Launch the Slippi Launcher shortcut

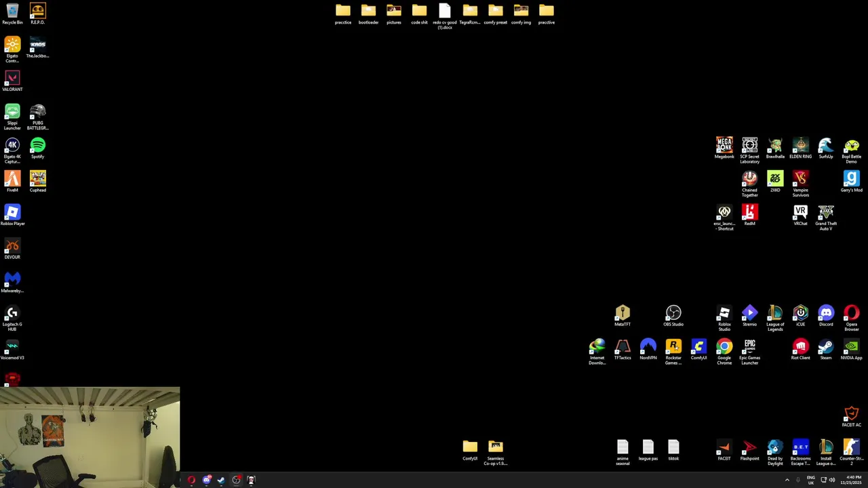click(x=12, y=117)
